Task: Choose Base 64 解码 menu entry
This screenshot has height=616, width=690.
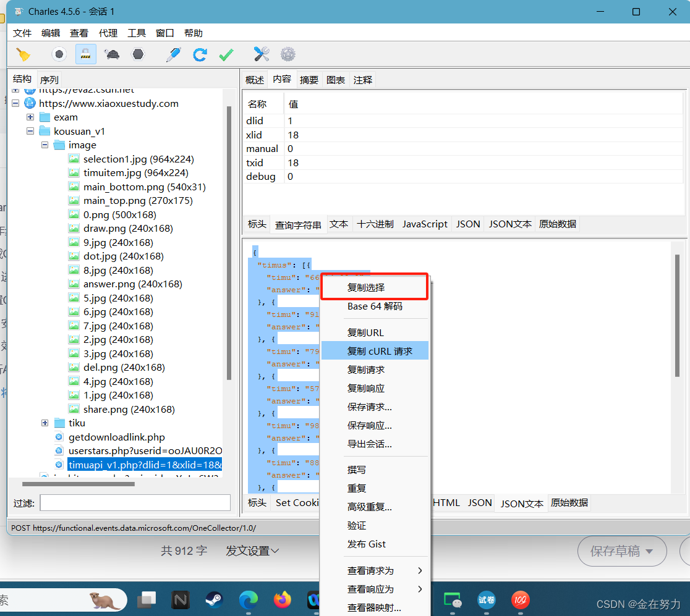Action: tap(375, 306)
